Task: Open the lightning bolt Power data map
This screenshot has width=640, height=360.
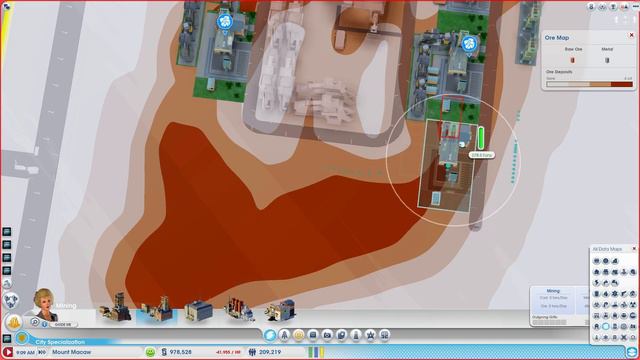Action: 596,282
